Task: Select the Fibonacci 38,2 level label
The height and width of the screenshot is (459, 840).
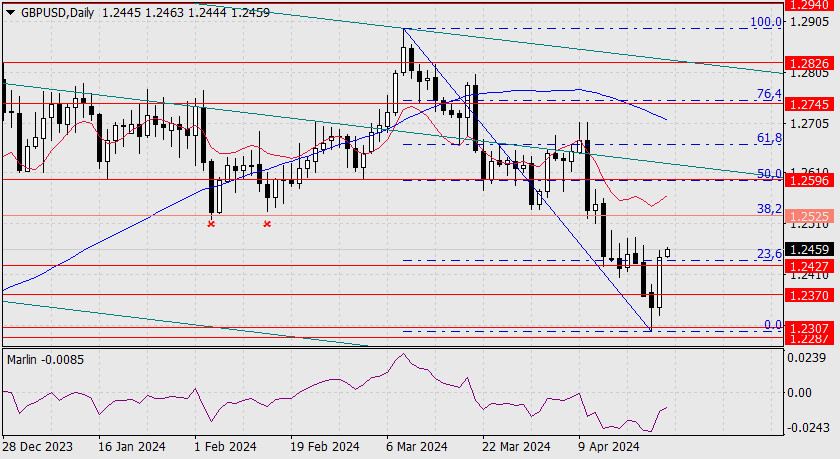Action: pyautogui.click(x=769, y=208)
